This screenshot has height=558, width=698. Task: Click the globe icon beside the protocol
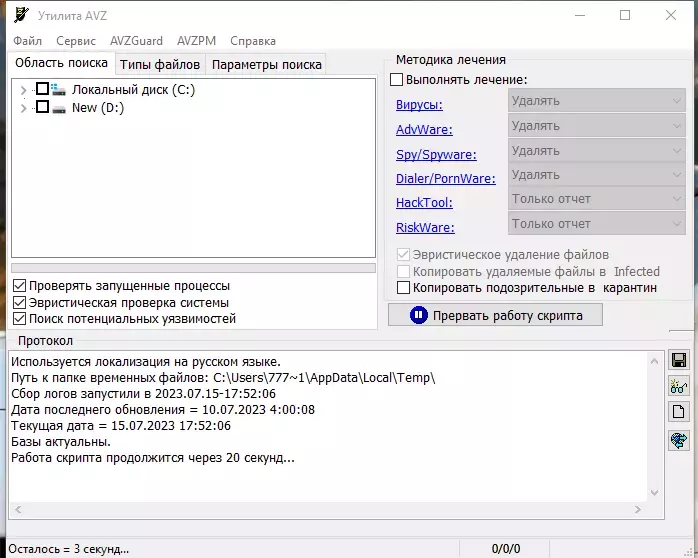[678, 440]
